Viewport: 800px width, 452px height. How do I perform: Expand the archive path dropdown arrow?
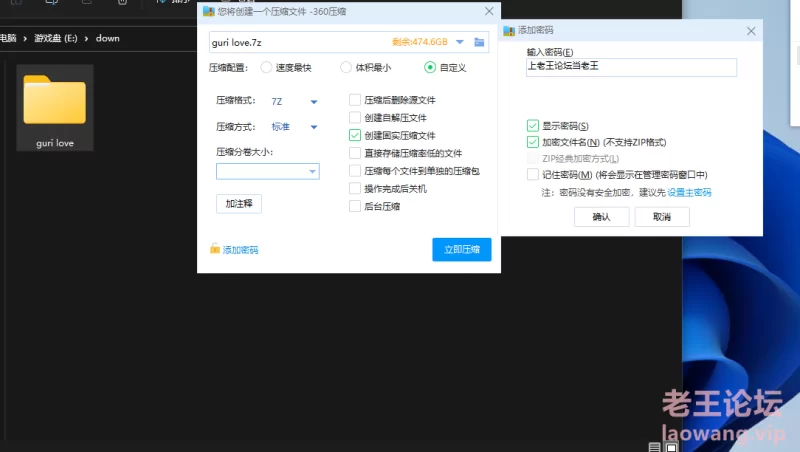[460, 42]
